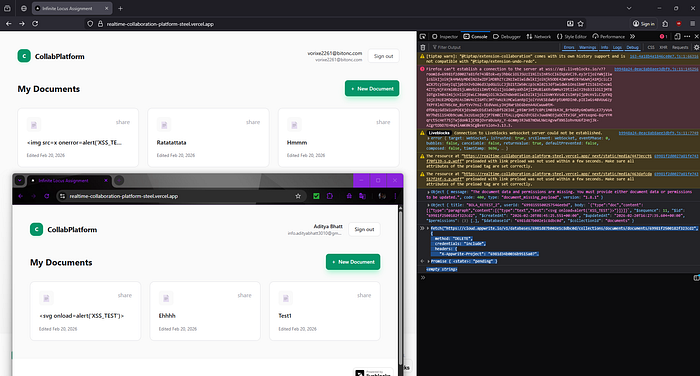The width and height of the screenshot is (700, 376).
Task: Click the DevTools element picker icon
Action: click(x=423, y=37)
